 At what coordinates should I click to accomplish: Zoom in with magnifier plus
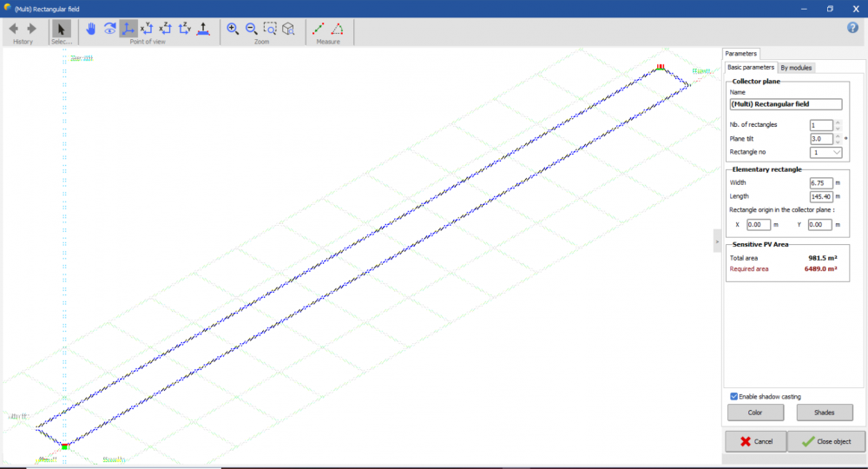[x=233, y=29]
